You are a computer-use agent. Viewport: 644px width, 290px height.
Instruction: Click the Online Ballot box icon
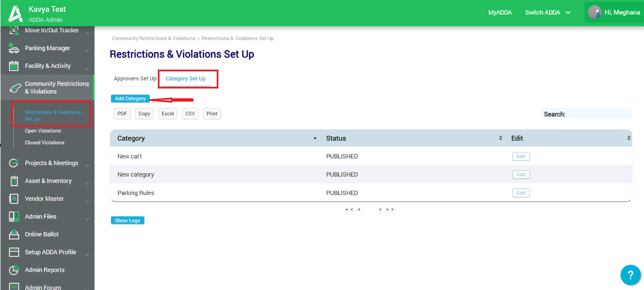click(14, 234)
